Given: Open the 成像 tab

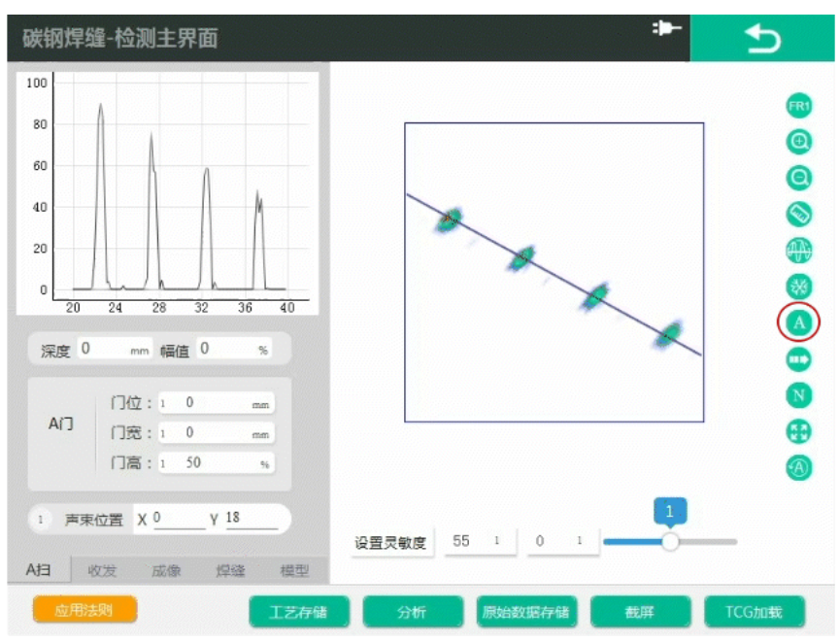Looking at the screenshot, I should coord(166,571).
